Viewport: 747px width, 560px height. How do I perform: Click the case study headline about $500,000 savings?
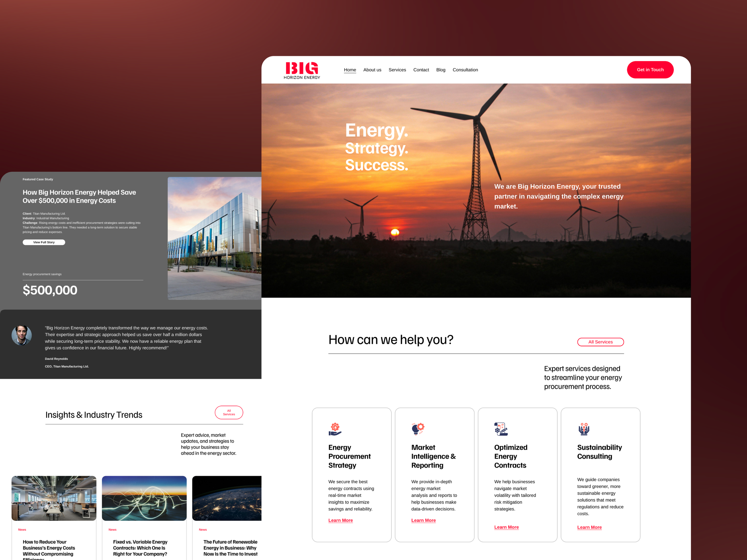point(79,197)
